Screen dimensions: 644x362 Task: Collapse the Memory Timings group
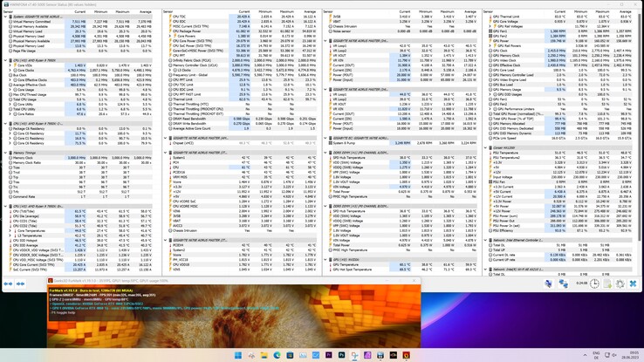(x=5, y=153)
